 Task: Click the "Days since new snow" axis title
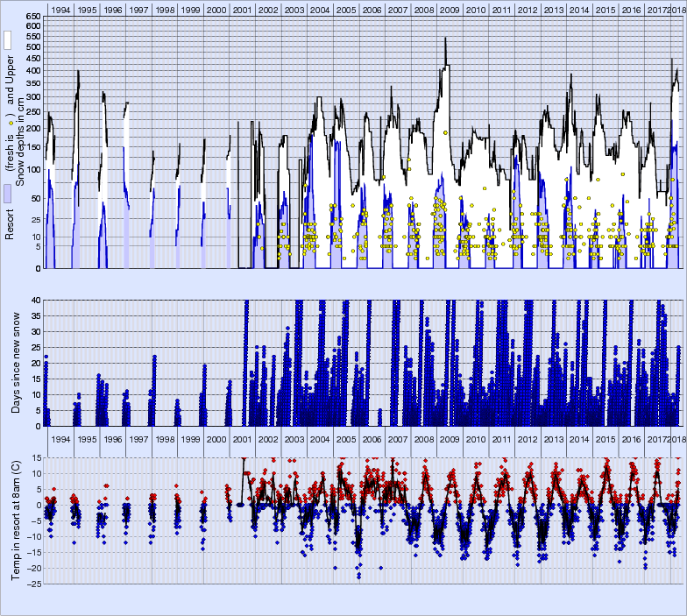pos(17,363)
